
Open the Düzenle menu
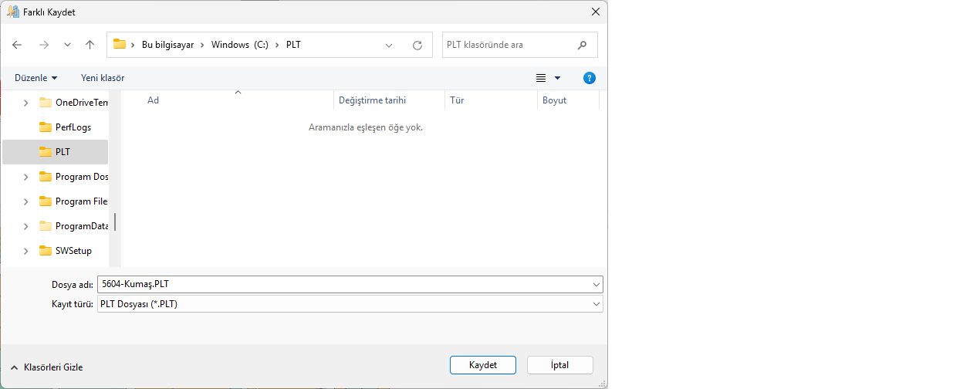tap(35, 78)
